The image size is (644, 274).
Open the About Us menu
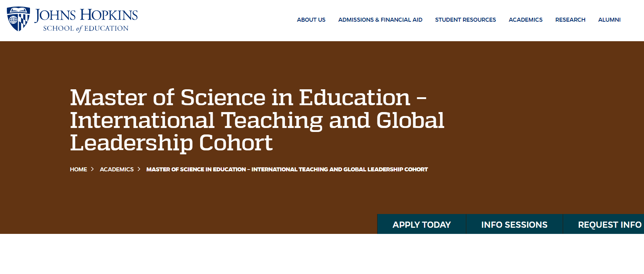(x=311, y=20)
